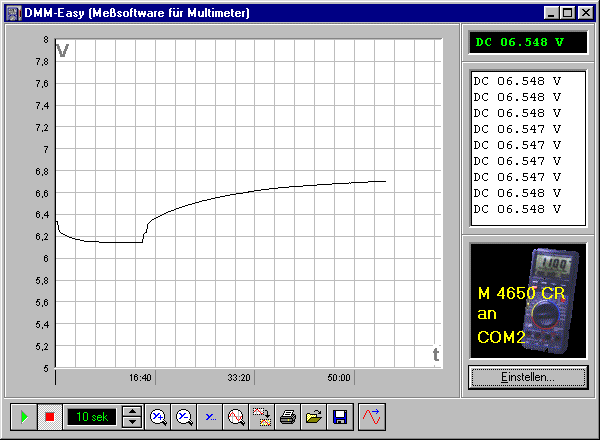Click the DMM-Easy title bar icon
The width and height of the screenshot is (600, 440).
pos(13,13)
